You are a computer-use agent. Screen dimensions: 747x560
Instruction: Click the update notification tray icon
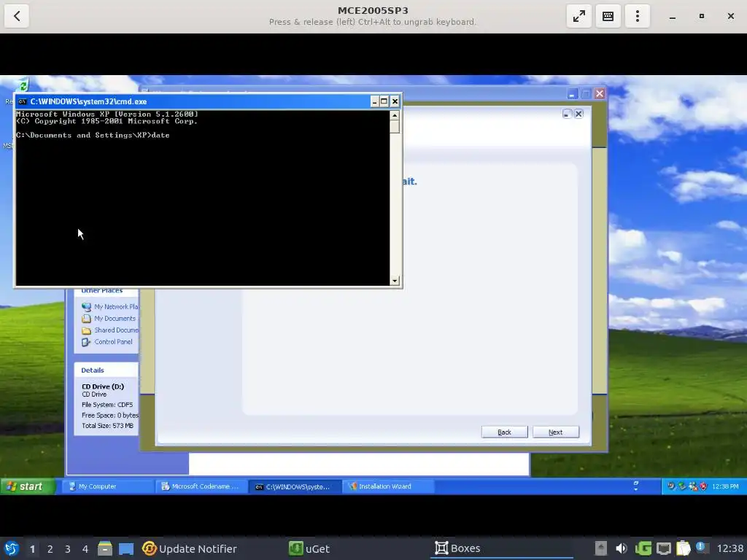[x=701, y=548]
